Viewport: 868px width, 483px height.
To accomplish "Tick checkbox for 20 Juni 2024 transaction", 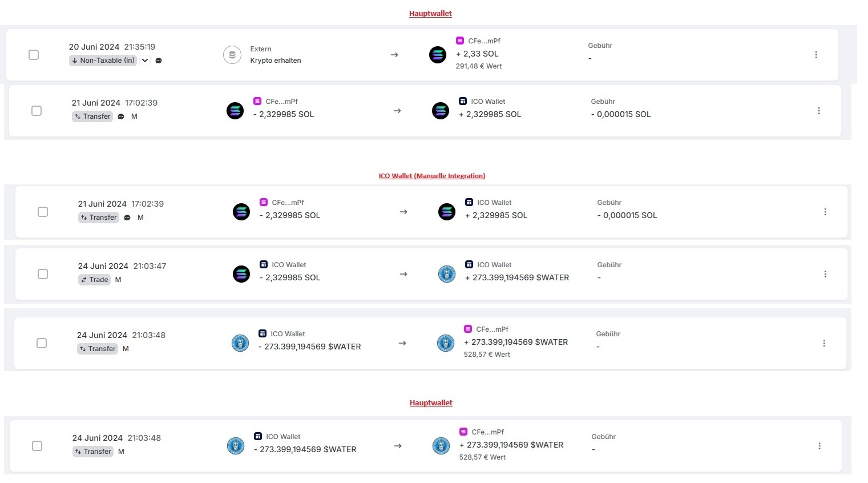I will 34,55.
